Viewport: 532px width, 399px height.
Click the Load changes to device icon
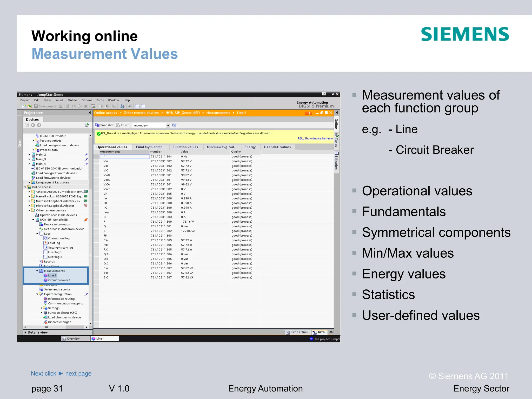(x=45, y=317)
